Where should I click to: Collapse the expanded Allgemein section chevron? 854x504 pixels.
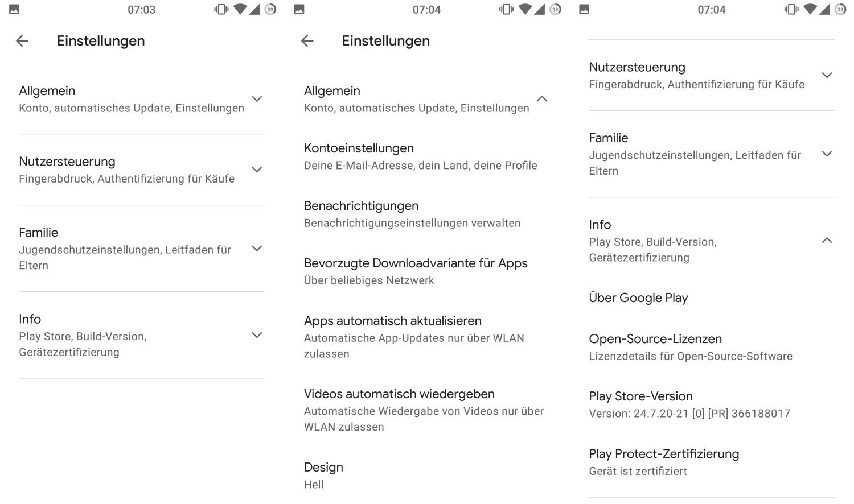pyautogui.click(x=542, y=99)
